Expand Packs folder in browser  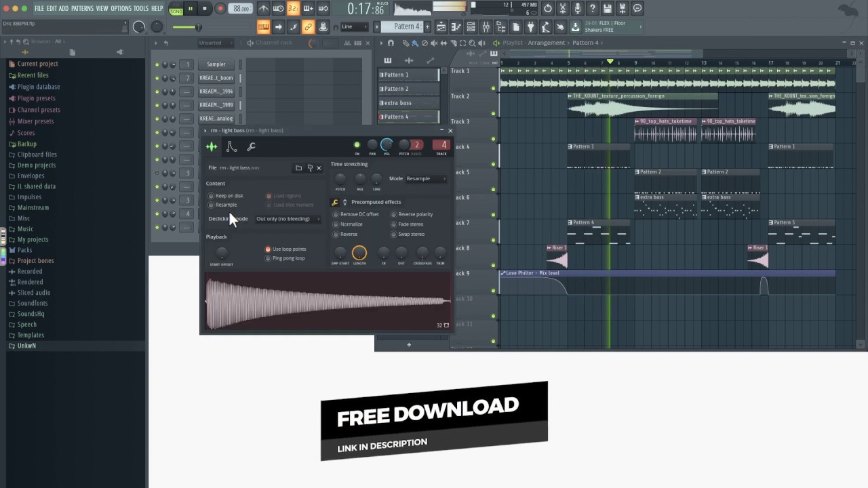click(x=24, y=250)
